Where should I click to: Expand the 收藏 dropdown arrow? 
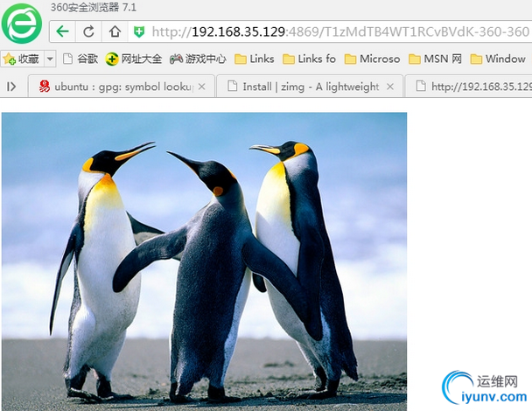(50, 59)
